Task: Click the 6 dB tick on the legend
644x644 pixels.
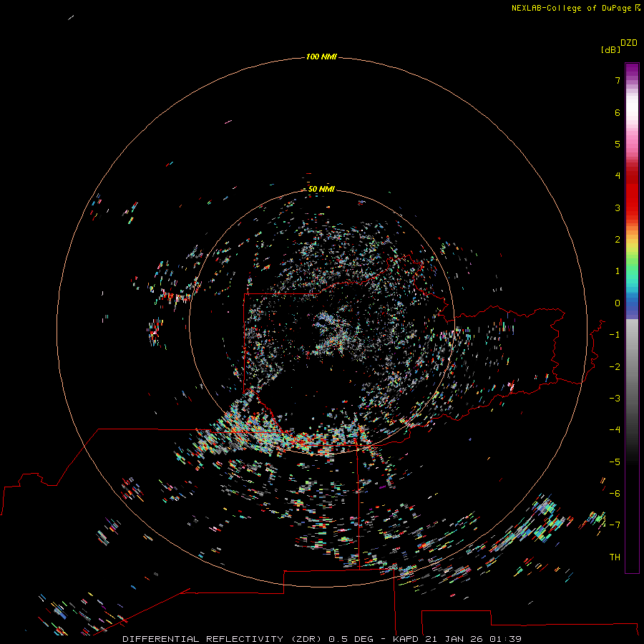Action: tap(618, 112)
